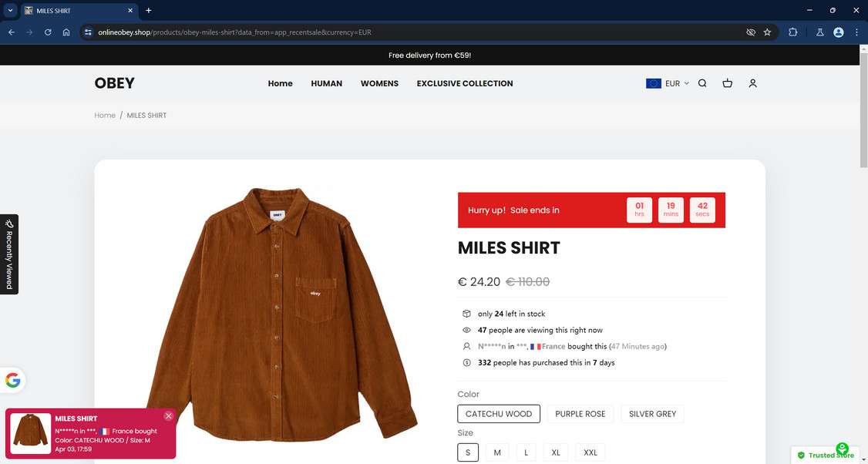Click the 'only 24 left in stock' text
The image size is (868, 464).
(x=512, y=314)
